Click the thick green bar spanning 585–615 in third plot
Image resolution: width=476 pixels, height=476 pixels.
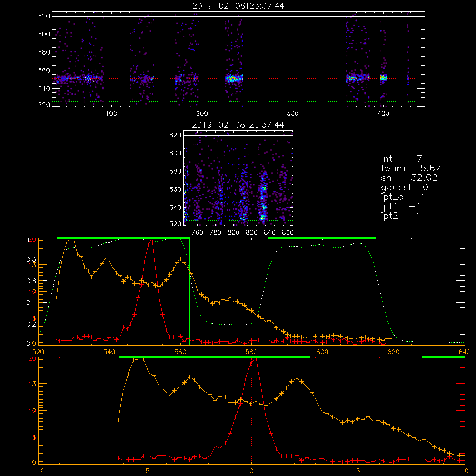tap(322, 238)
